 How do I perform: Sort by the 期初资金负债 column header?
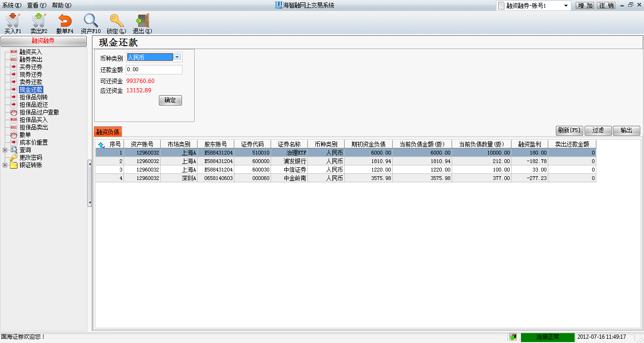click(368, 144)
